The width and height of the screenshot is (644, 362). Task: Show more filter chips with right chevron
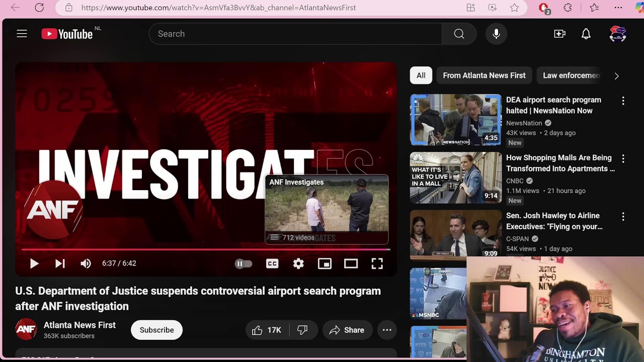click(x=616, y=76)
